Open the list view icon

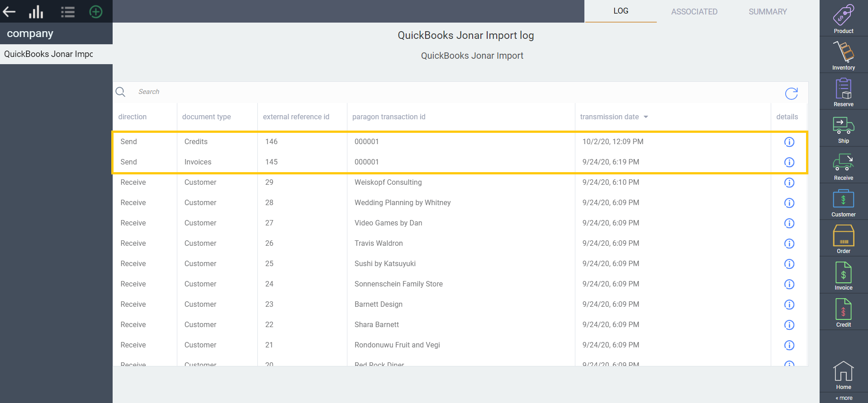click(68, 12)
